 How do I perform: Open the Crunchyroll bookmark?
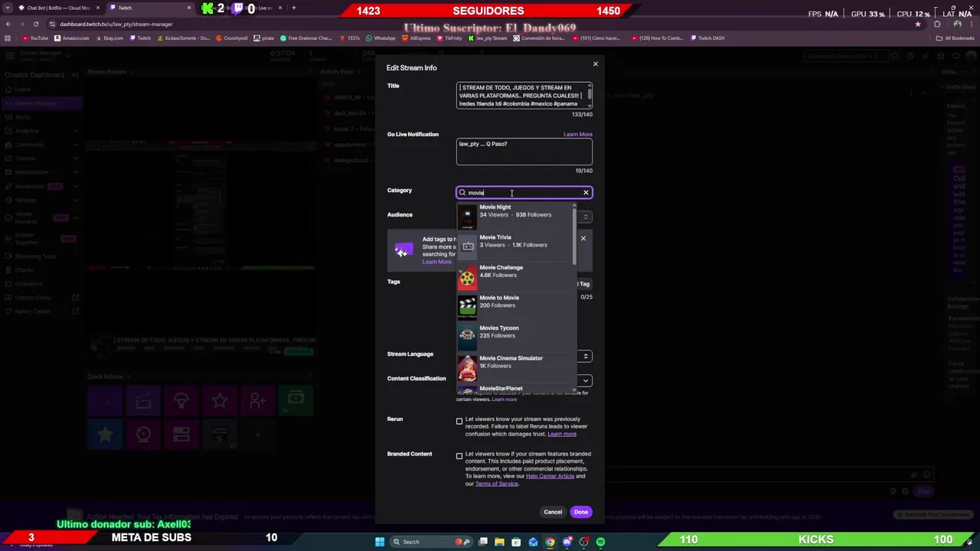coord(232,38)
